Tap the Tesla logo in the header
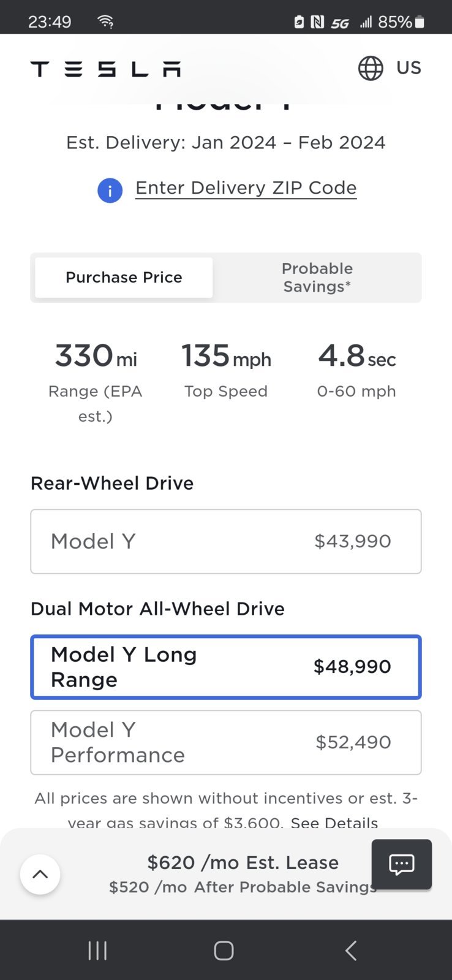 pyautogui.click(x=105, y=69)
